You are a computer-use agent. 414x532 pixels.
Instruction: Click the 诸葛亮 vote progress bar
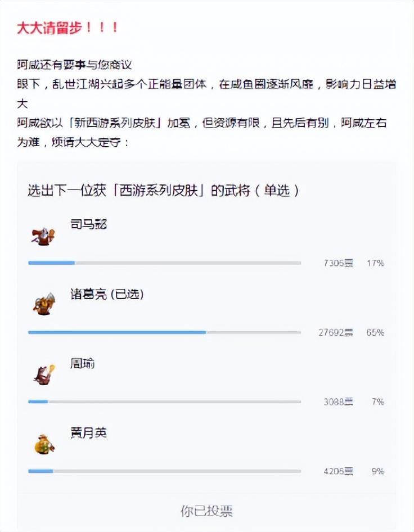(164, 332)
